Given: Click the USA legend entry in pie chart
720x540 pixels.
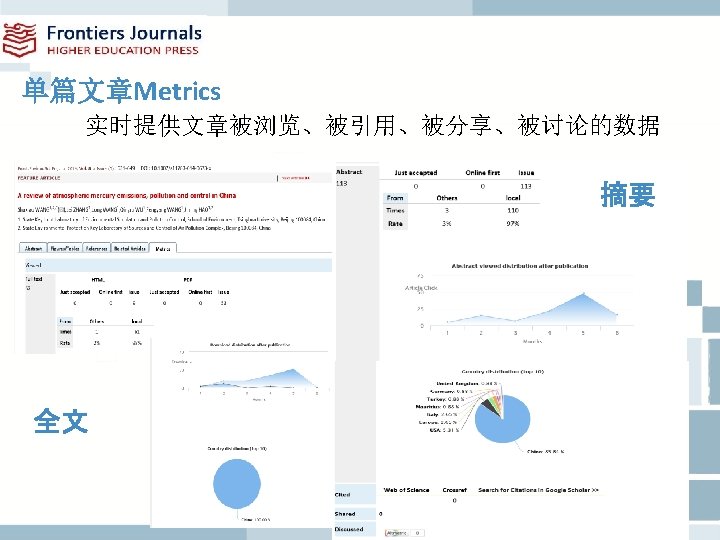Looking at the screenshot, I should (x=444, y=430).
